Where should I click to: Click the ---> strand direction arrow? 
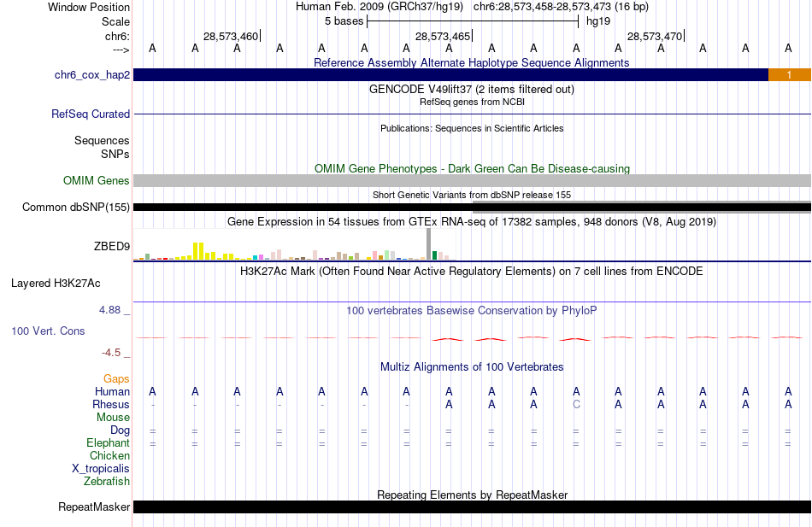pyautogui.click(x=121, y=50)
